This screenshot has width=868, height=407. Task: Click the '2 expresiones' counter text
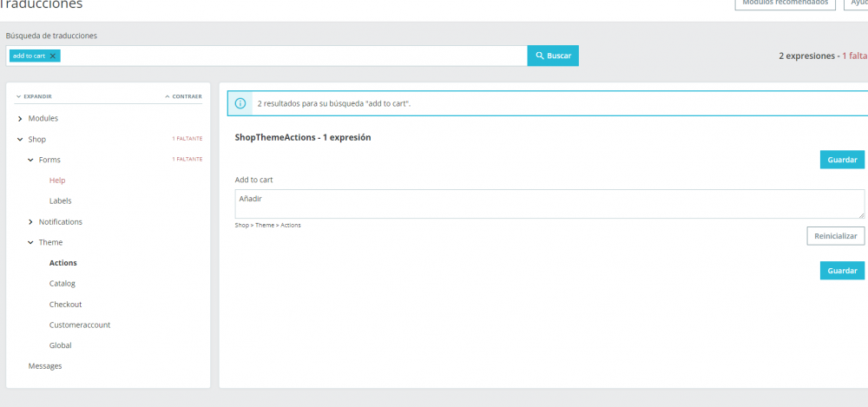coord(806,56)
